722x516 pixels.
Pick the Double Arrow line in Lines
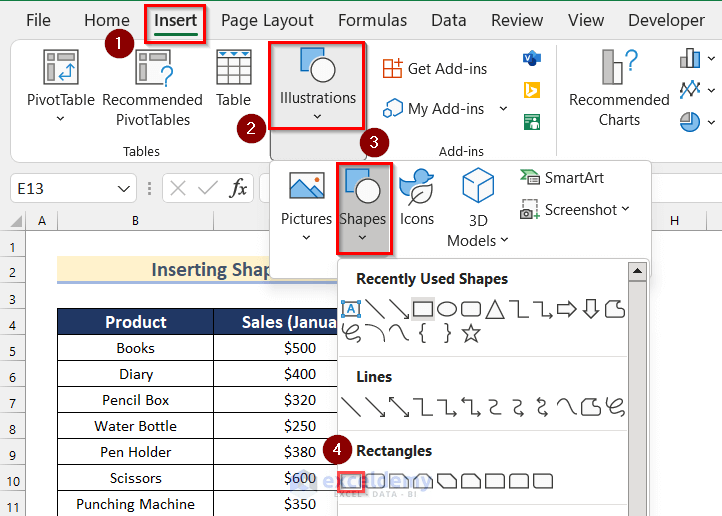(399, 407)
